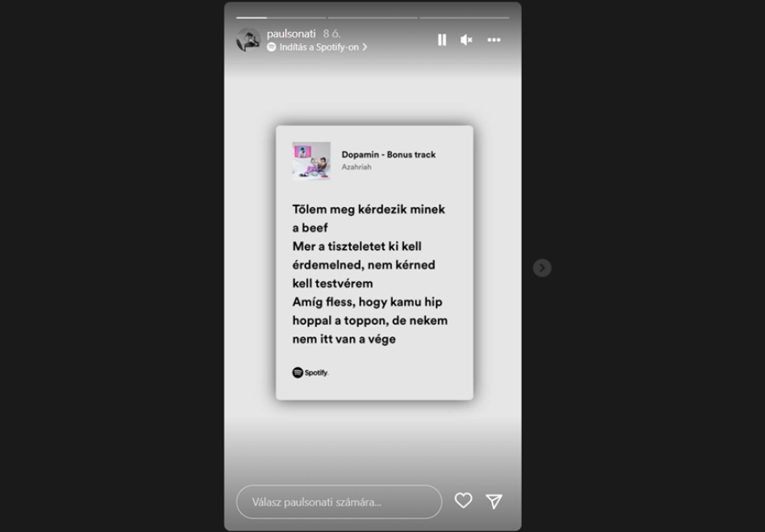
Task: Expand chevron after Spotify-on text
Action: (364, 47)
